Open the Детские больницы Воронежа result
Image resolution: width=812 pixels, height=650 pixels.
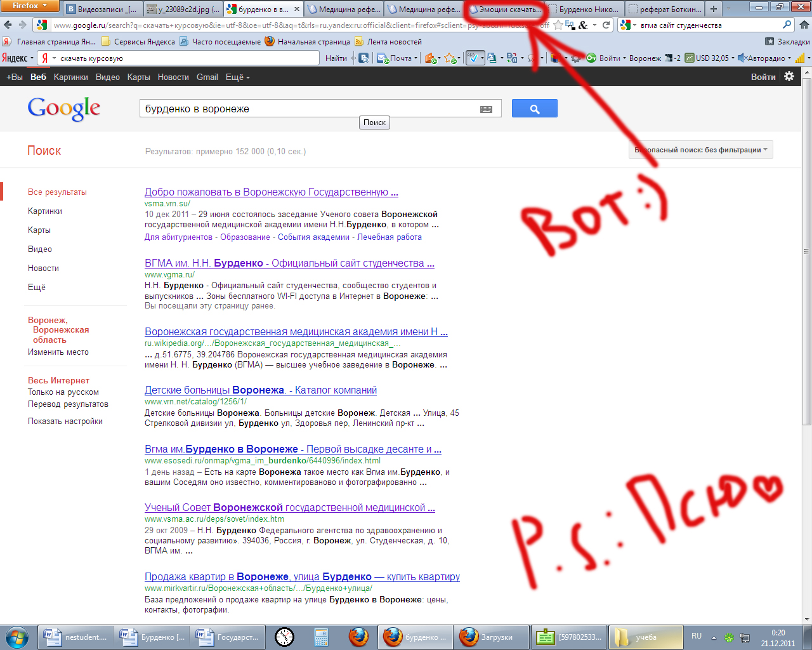tap(261, 390)
